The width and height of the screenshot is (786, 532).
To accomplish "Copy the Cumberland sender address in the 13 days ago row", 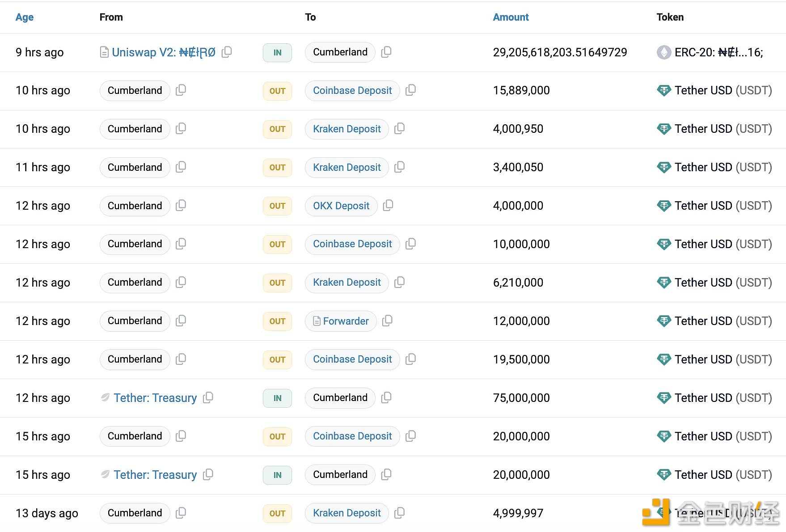I will point(181,513).
